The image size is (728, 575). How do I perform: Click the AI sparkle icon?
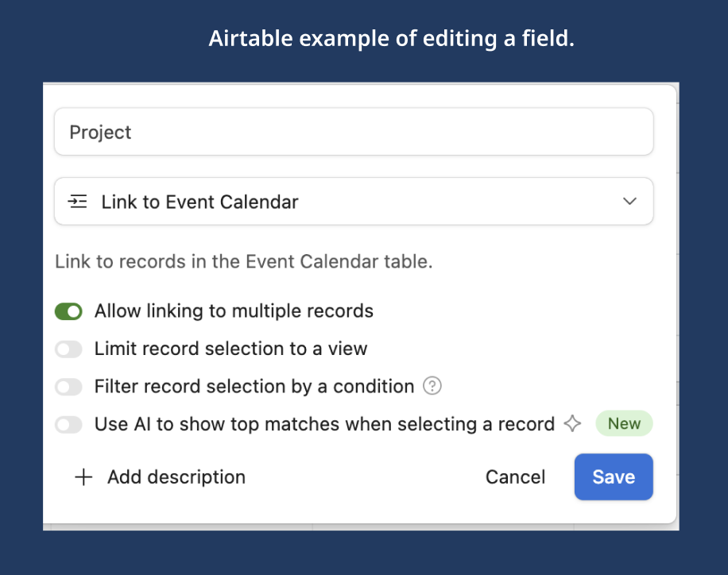572,424
